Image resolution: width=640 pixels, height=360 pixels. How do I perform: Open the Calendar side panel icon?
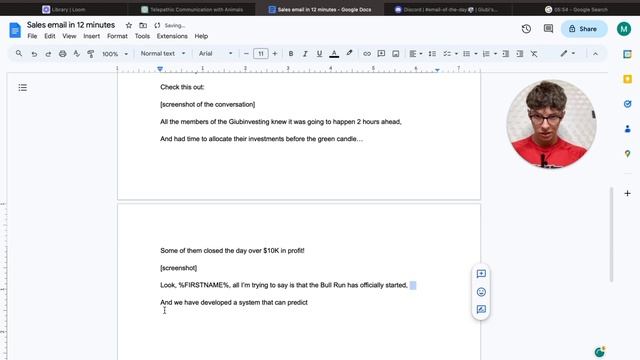coord(627,54)
